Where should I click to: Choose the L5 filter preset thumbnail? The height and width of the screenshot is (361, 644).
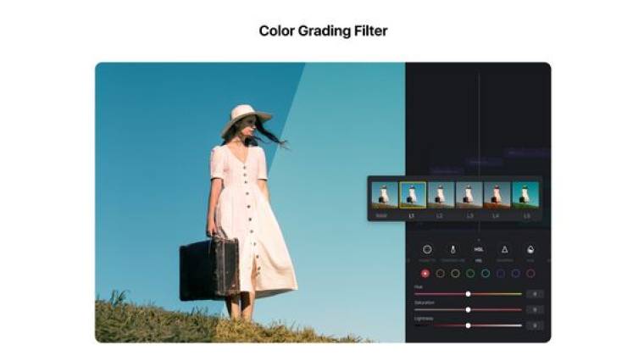pyautogui.click(x=525, y=195)
